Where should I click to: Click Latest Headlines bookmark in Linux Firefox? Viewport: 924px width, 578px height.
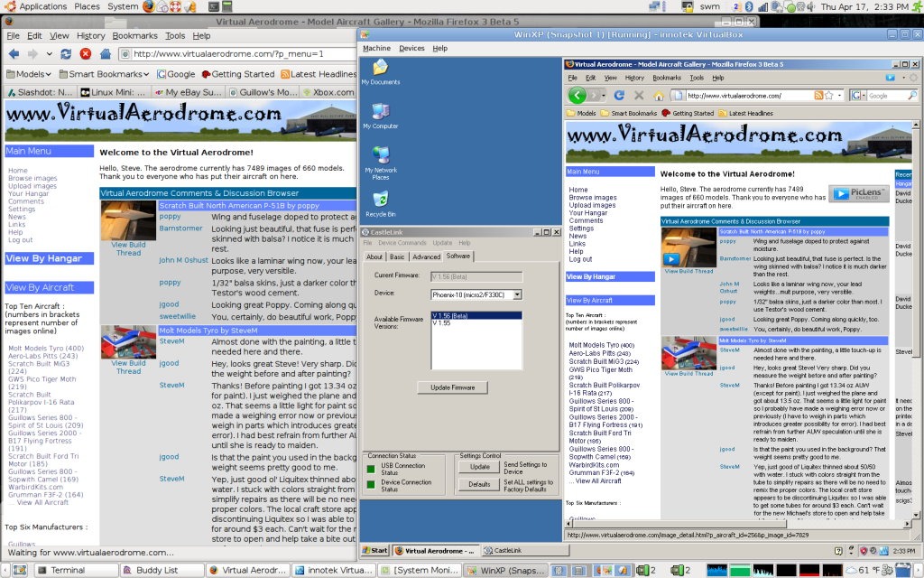[319, 74]
